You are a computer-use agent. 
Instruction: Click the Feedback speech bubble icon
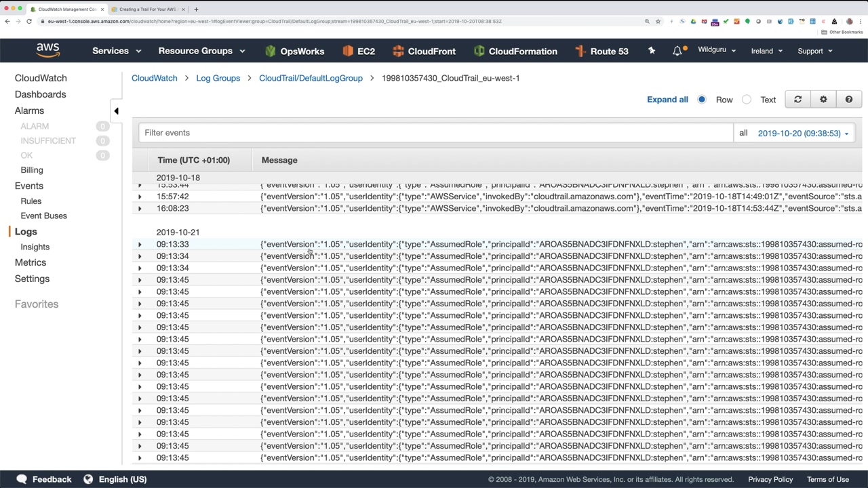22,479
